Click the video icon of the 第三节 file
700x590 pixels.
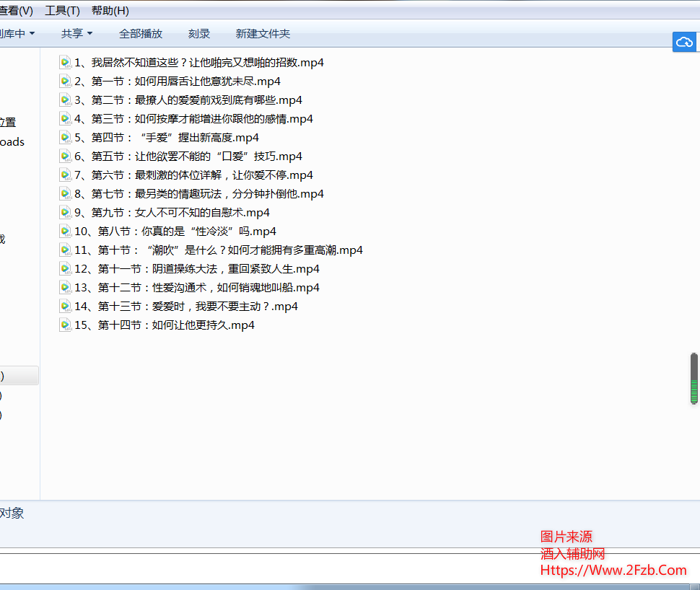point(65,118)
